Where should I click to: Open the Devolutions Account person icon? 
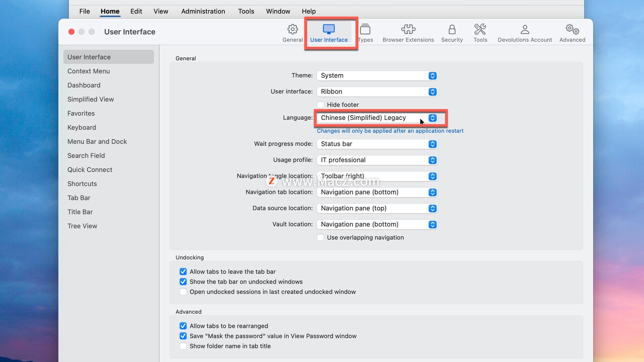[525, 29]
